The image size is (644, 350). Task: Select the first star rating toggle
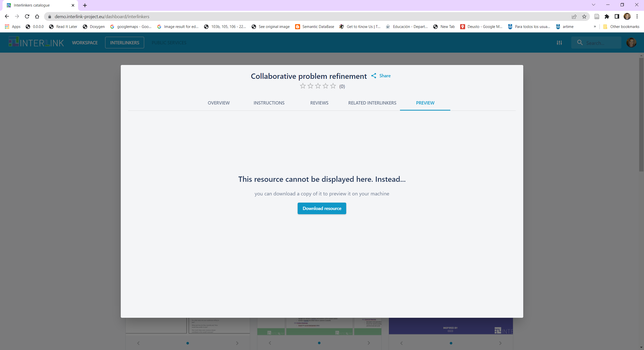tap(303, 86)
